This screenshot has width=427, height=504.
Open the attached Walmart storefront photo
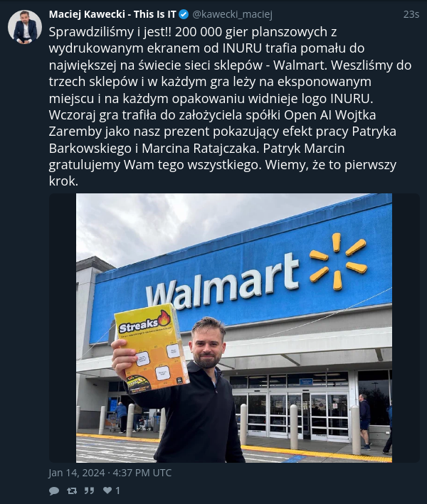[x=234, y=328]
